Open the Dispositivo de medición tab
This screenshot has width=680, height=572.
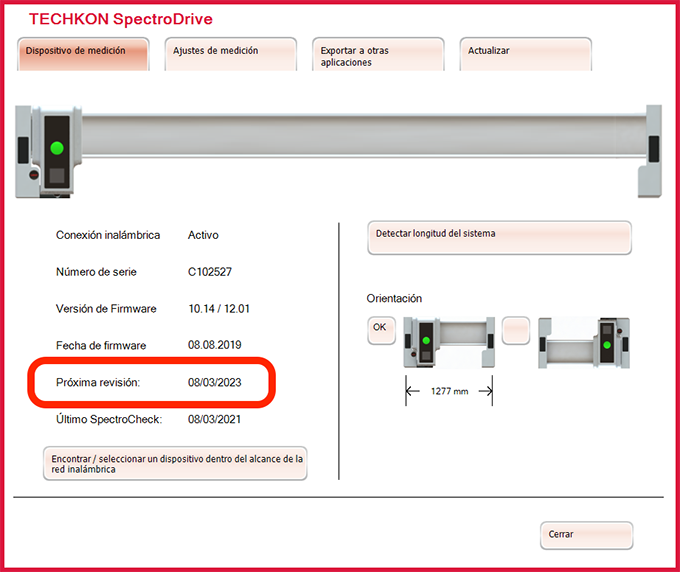83,54
